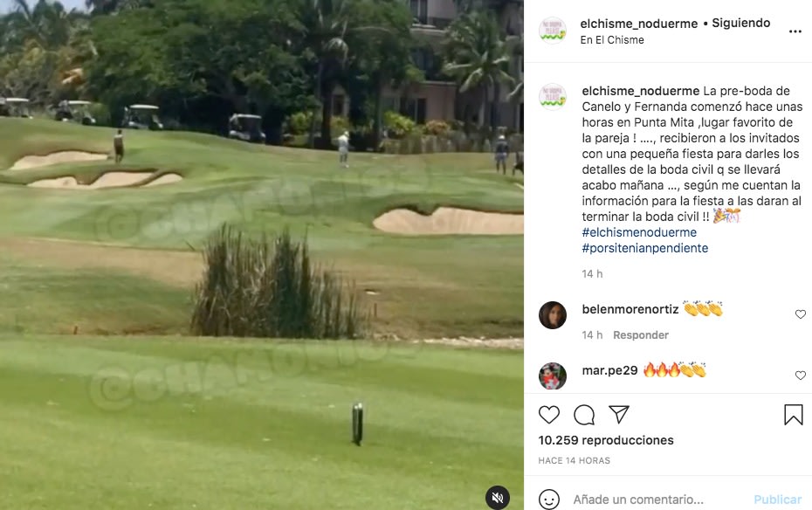
Task: Like belenmorenortiz's comment
Action: pyautogui.click(x=800, y=314)
